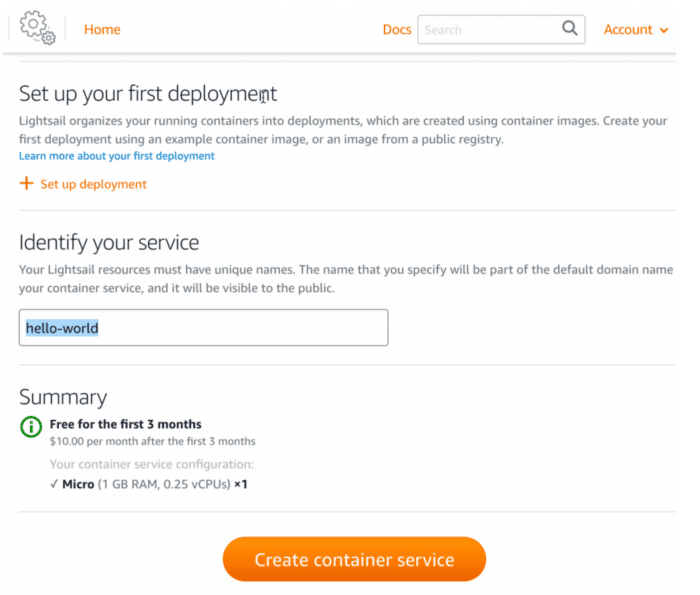The image size is (700, 595).
Task: Click the chevron arrow beside Account
Action: (x=664, y=31)
